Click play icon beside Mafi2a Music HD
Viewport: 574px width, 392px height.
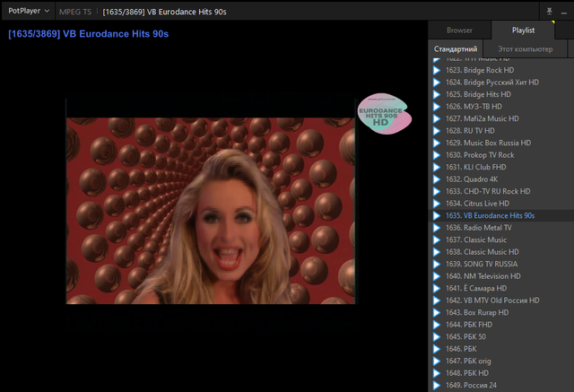pos(437,118)
